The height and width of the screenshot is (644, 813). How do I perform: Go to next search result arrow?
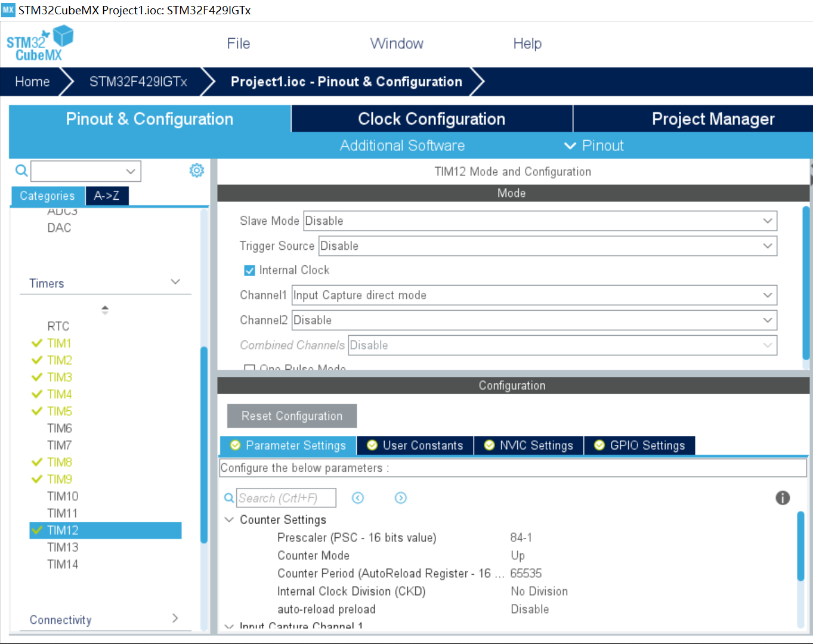coord(401,498)
